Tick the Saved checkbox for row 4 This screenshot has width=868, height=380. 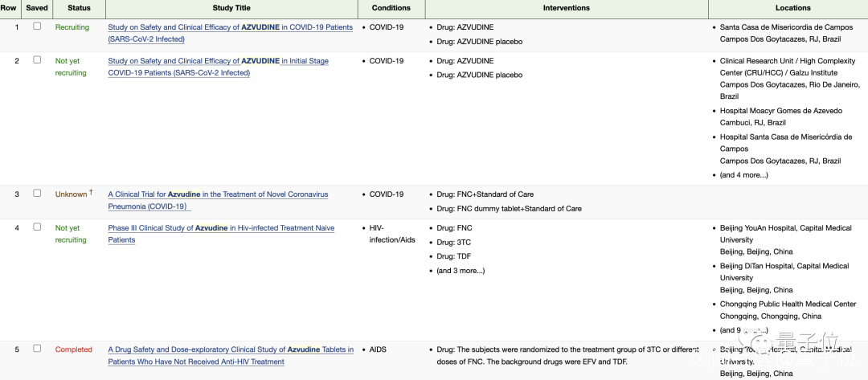(37, 227)
